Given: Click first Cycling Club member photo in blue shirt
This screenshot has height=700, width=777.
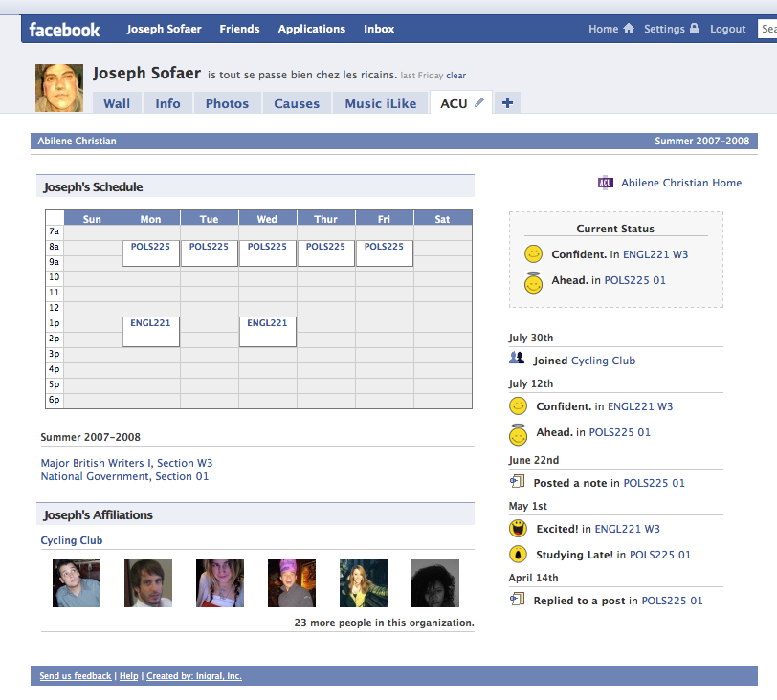Looking at the screenshot, I should click(77, 583).
